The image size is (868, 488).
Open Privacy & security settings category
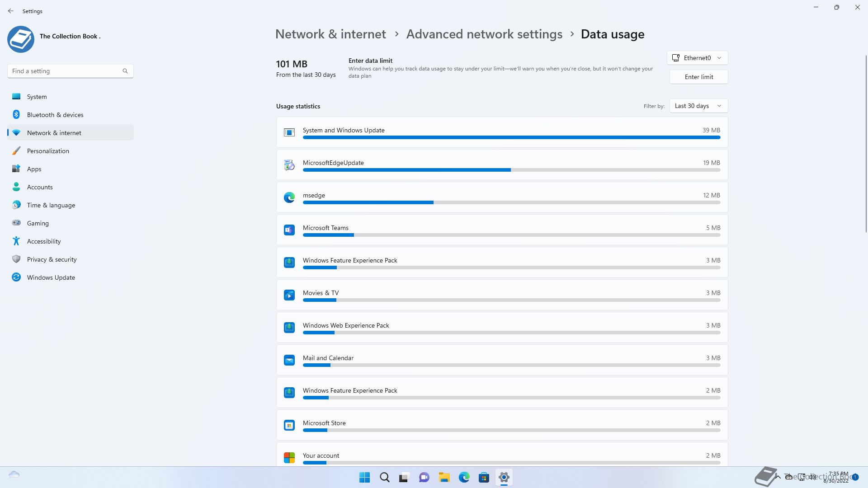[x=71, y=259]
